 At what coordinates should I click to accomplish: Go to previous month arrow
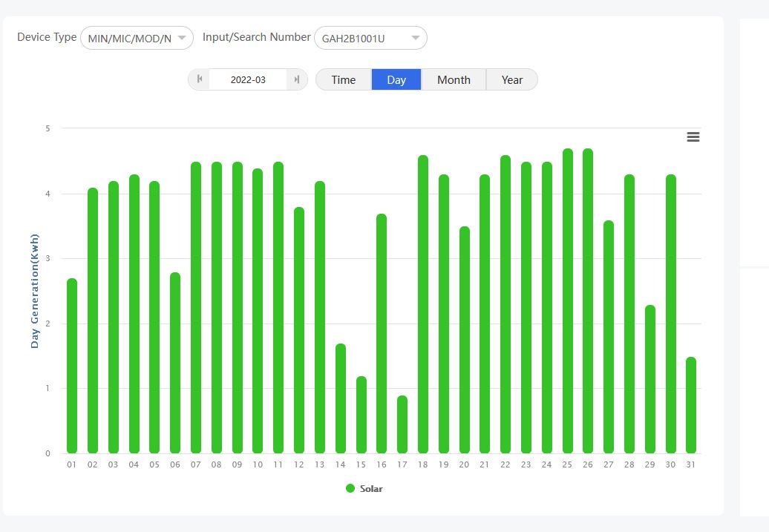point(200,79)
